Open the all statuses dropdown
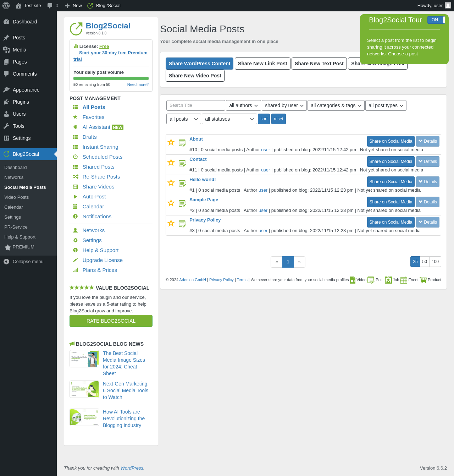The width and height of the screenshot is (454, 476). point(229,119)
